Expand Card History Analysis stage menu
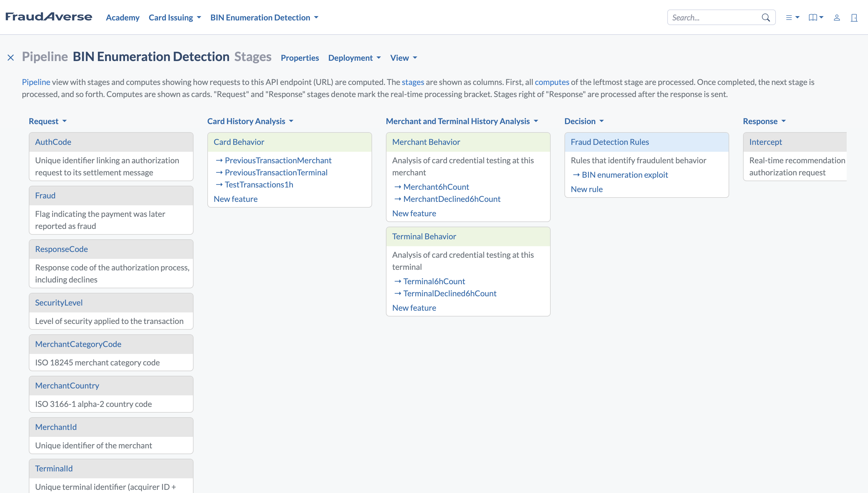 (x=250, y=121)
